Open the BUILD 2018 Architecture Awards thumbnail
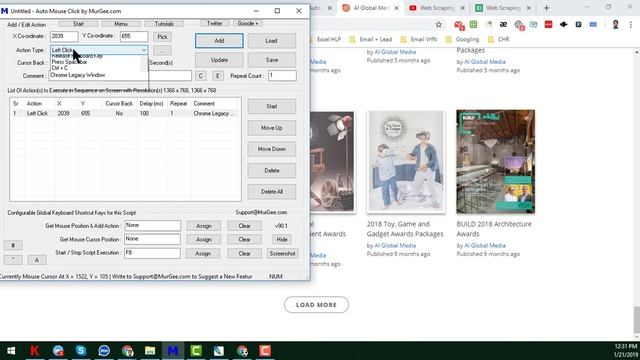 point(496,162)
